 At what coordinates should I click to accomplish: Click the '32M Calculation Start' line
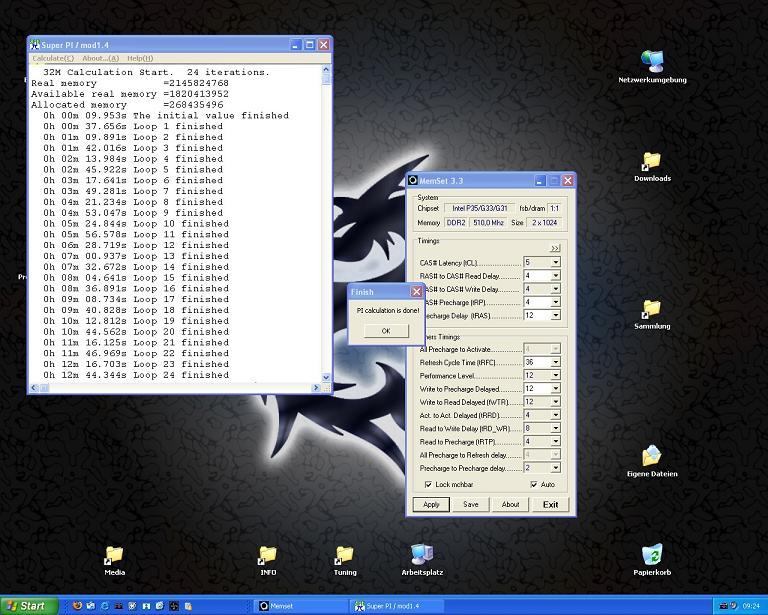pyautogui.click(x=156, y=72)
